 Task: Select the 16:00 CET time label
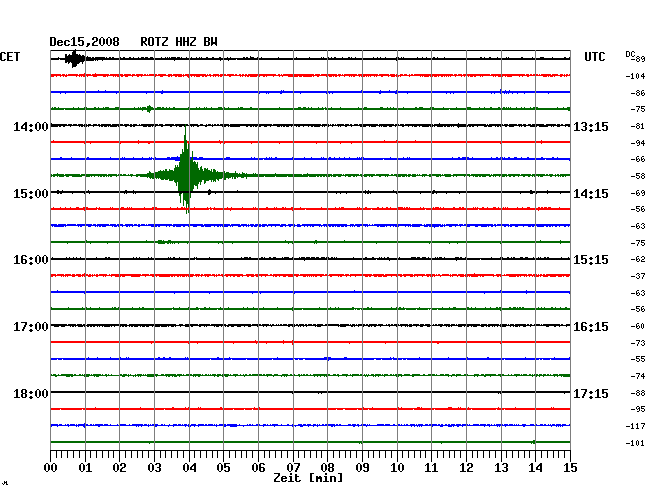[x=31, y=260]
